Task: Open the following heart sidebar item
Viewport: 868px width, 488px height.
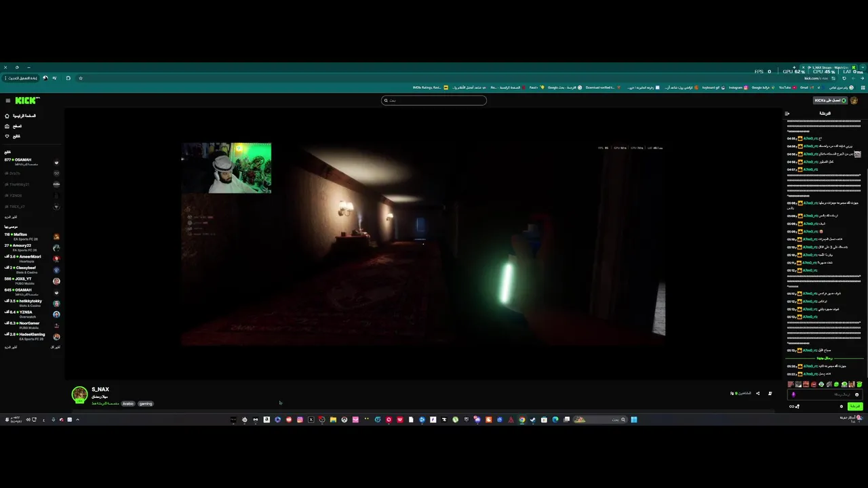Action: click(13, 136)
